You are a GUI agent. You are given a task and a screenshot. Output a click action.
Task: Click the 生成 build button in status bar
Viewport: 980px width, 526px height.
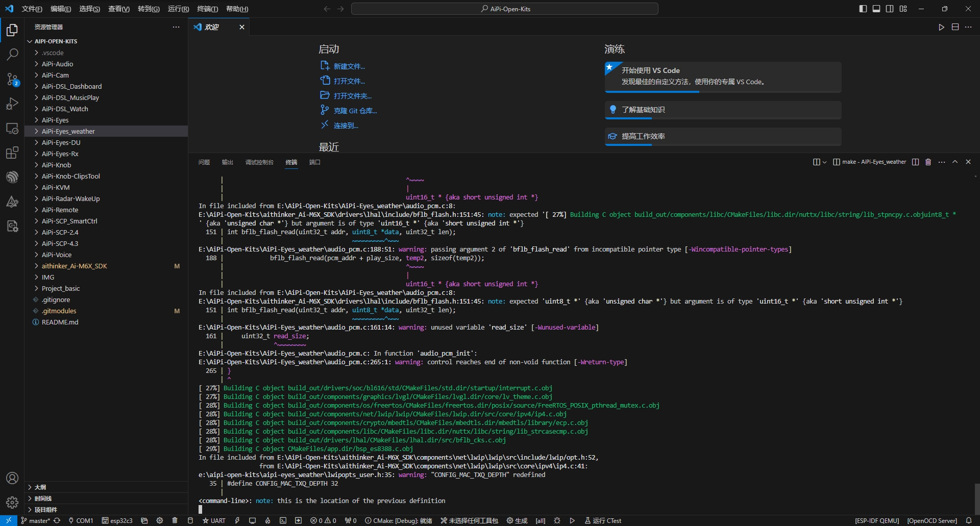click(517, 520)
